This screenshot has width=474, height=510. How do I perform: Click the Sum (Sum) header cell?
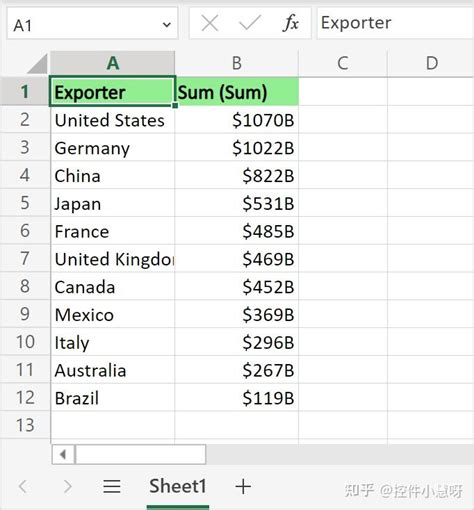tap(237, 92)
